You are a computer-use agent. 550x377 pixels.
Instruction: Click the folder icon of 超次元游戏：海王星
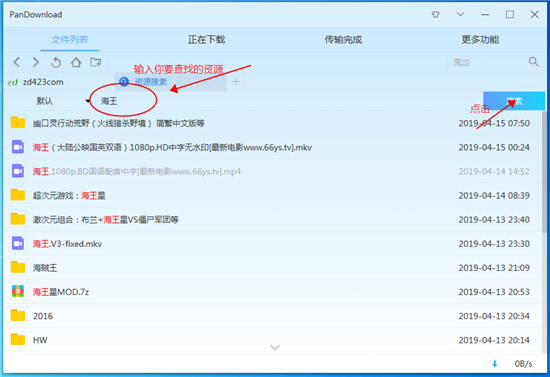tap(18, 195)
